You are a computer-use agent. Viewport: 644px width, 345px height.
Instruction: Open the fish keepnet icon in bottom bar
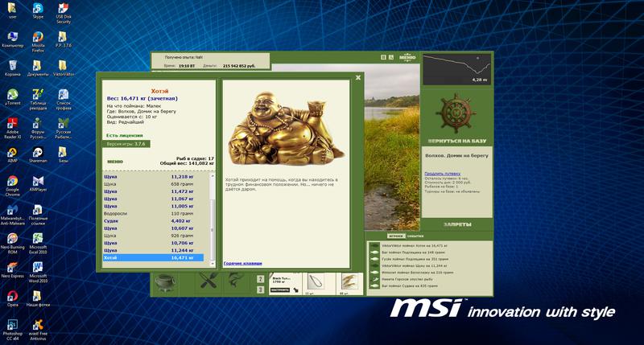235,281
